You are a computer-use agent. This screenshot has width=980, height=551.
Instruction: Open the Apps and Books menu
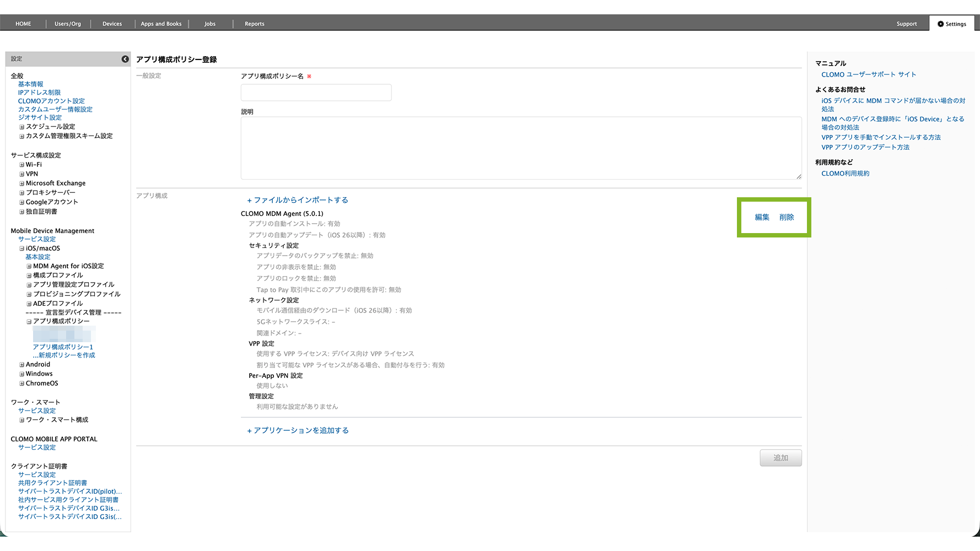pyautogui.click(x=161, y=24)
